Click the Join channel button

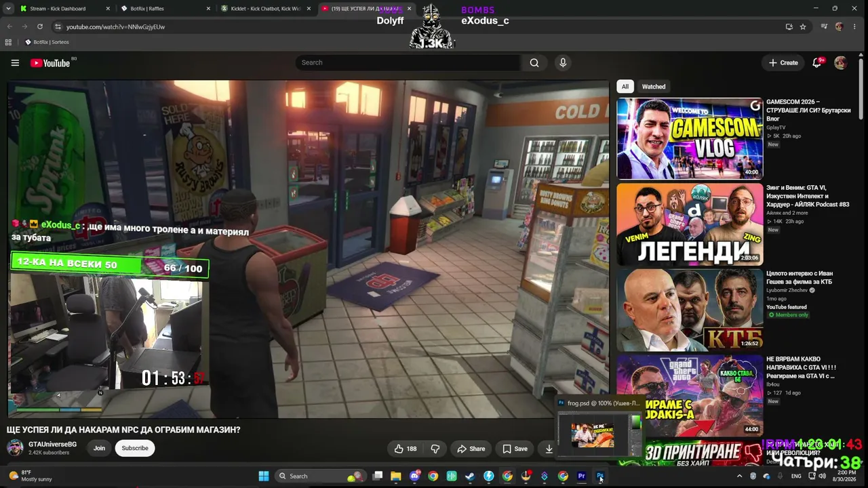99,448
